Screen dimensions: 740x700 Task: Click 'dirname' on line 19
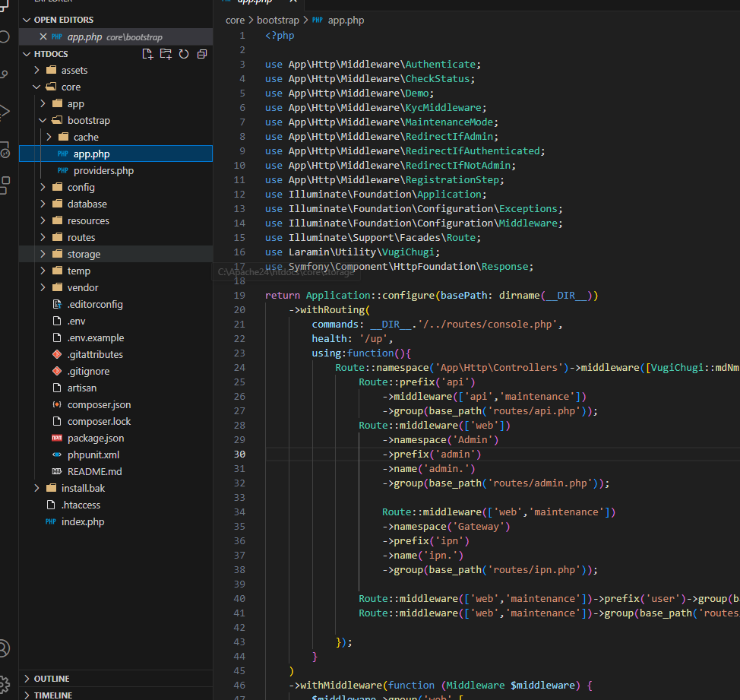(520, 296)
